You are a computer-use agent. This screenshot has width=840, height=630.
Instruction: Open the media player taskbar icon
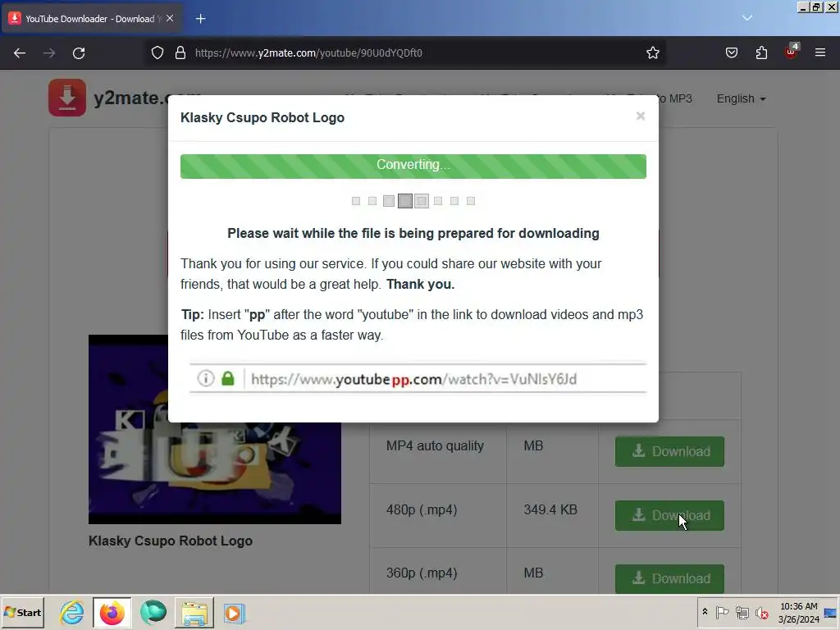click(x=234, y=612)
